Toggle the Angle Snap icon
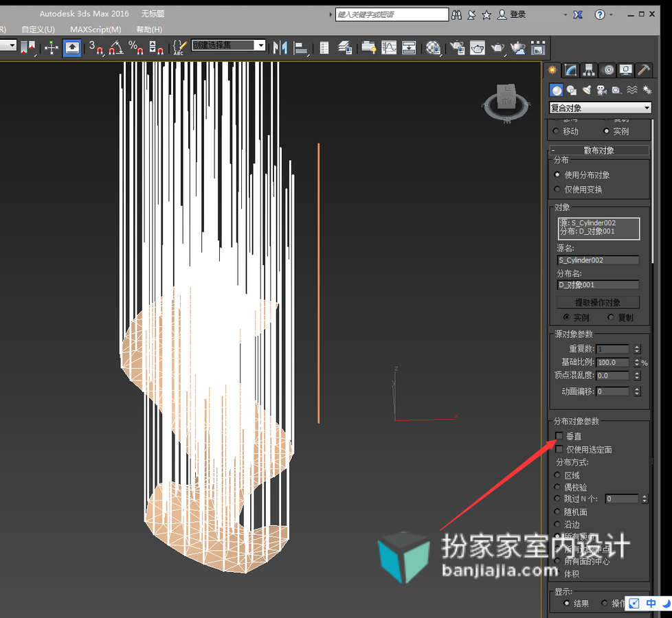Image resolution: width=672 pixels, height=618 pixels. 115,47
